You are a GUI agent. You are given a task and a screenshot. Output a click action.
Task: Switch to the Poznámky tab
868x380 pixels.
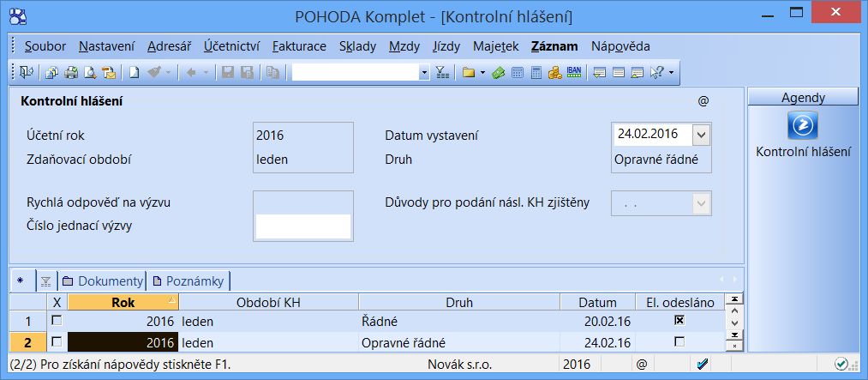pyautogui.click(x=188, y=280)
